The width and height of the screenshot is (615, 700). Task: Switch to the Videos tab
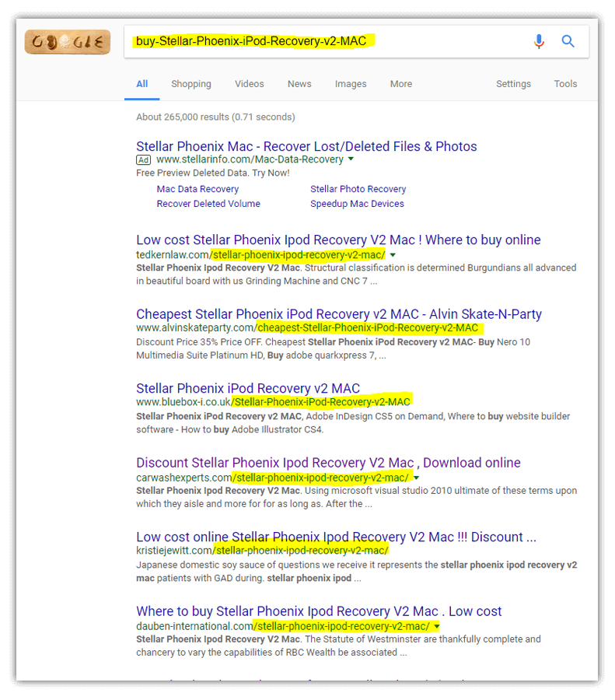249,84
